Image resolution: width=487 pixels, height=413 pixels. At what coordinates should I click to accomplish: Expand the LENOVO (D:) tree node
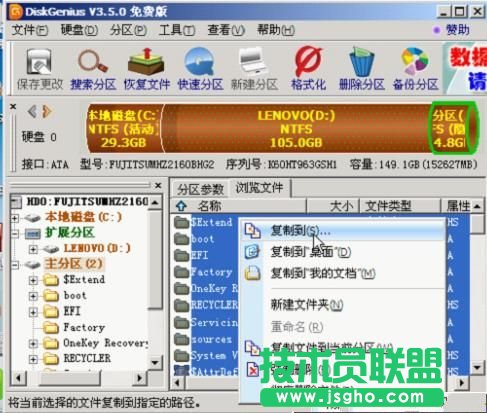(x=33, y=249)
